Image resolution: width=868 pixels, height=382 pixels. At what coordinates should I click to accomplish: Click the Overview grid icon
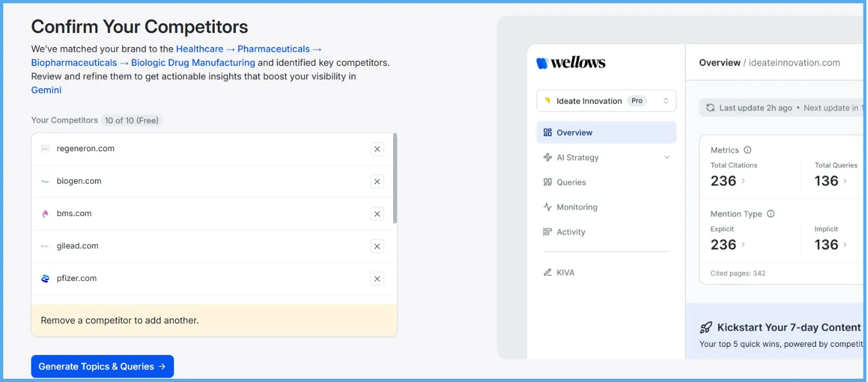pyautogui.click(x=547, y=132)
